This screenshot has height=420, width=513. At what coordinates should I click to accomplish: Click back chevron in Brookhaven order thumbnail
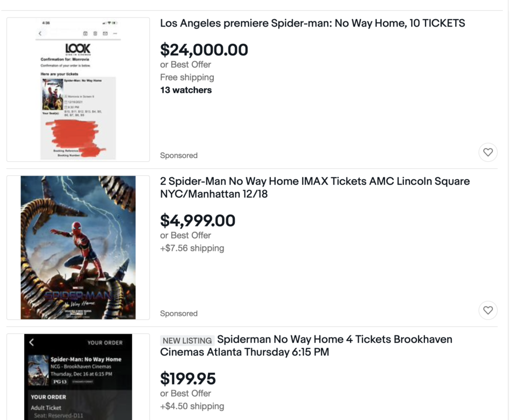[x=32, y=342]
